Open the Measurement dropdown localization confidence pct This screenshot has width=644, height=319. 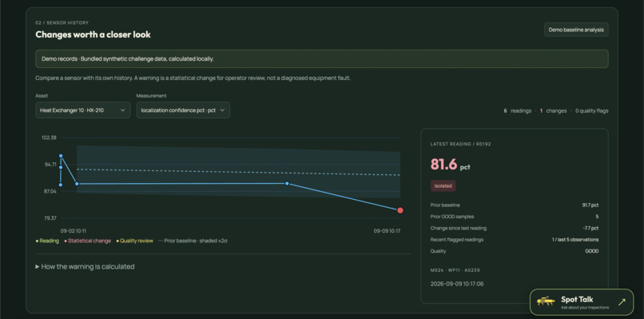pos(183,110)
